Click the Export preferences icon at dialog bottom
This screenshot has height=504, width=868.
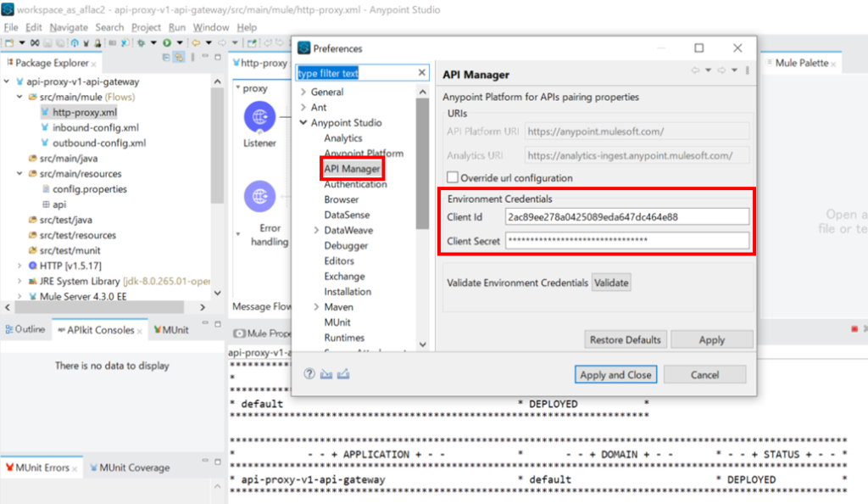tap(343, 374)
